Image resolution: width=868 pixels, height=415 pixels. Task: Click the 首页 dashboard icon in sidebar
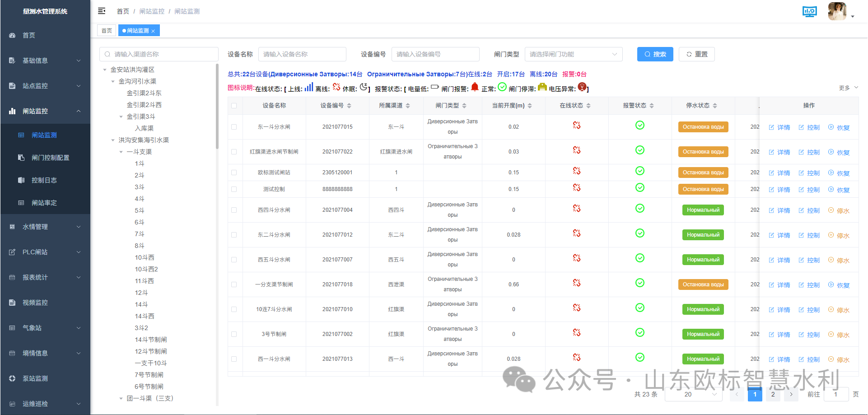(x=12, y=35)
